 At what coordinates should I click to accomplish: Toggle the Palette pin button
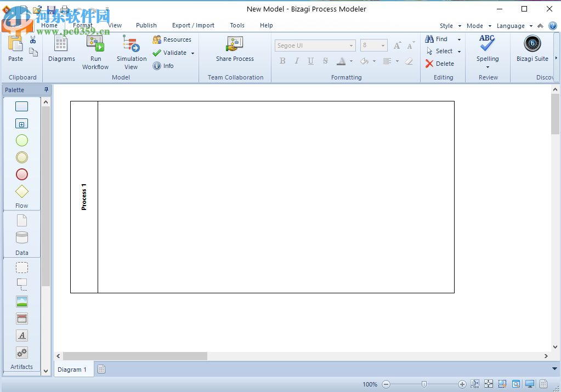[x=47, y=89]
